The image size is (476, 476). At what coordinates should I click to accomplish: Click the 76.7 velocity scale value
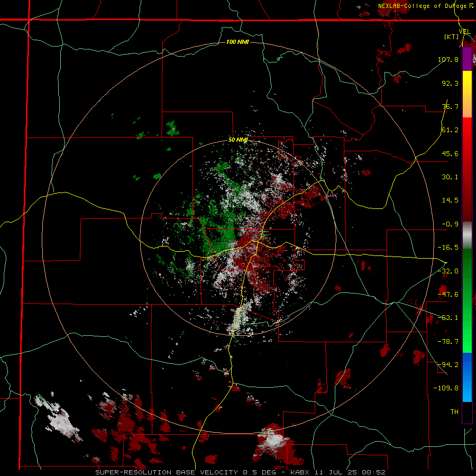click(x=450, y=106)
